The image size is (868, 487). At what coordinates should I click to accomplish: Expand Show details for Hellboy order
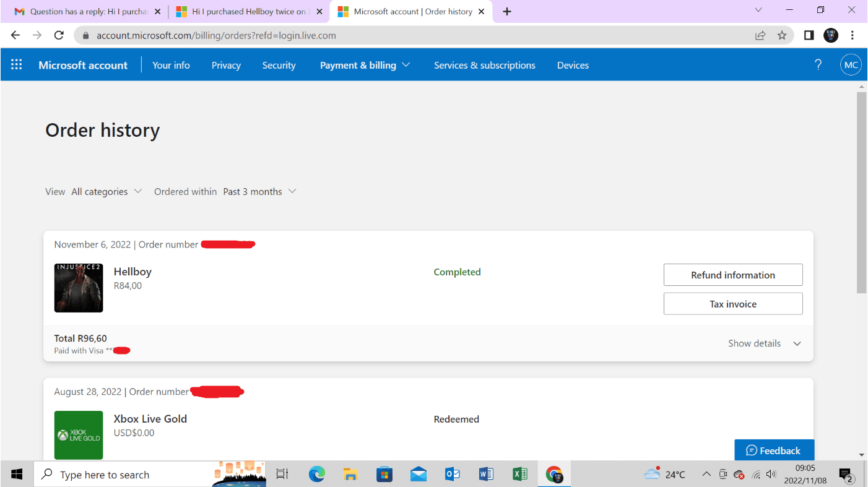(765, 343)
